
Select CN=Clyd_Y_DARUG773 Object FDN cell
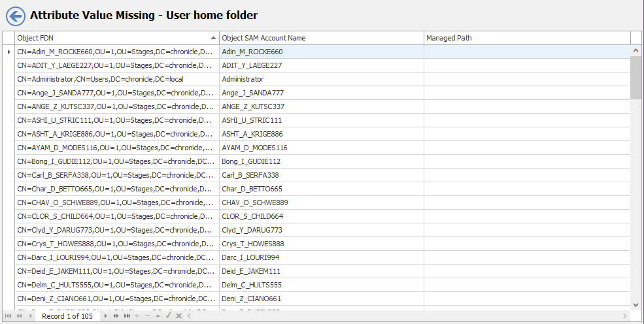pos(115,230)
